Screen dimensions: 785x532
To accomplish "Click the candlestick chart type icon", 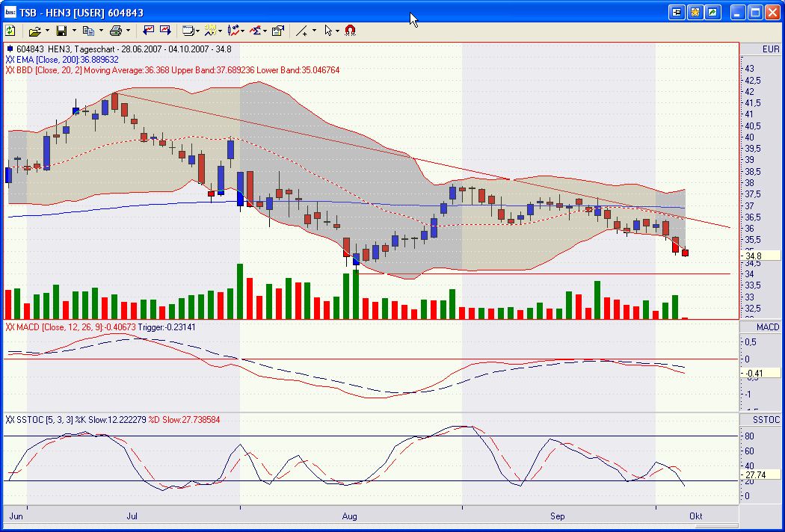I will coord(233,31).
